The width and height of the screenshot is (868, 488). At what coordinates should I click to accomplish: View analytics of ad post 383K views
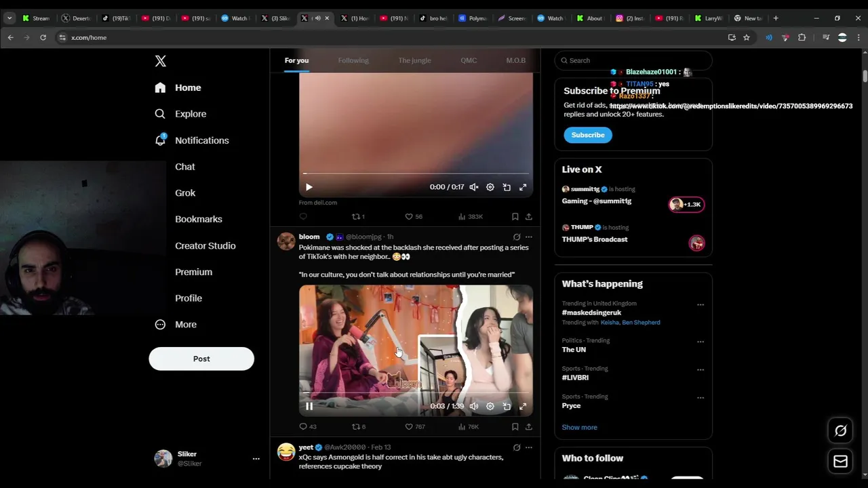click(471, 217)
